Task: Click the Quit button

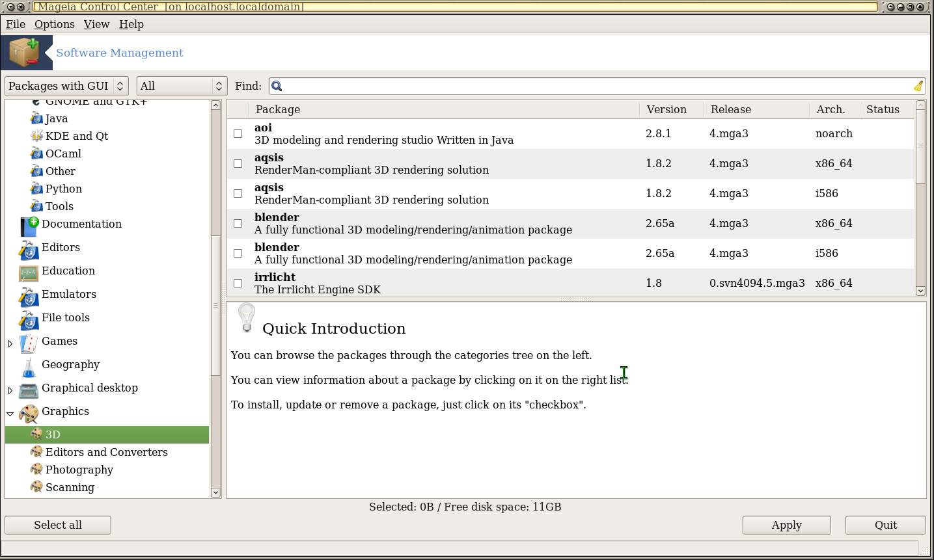Action: coord(885,525)
